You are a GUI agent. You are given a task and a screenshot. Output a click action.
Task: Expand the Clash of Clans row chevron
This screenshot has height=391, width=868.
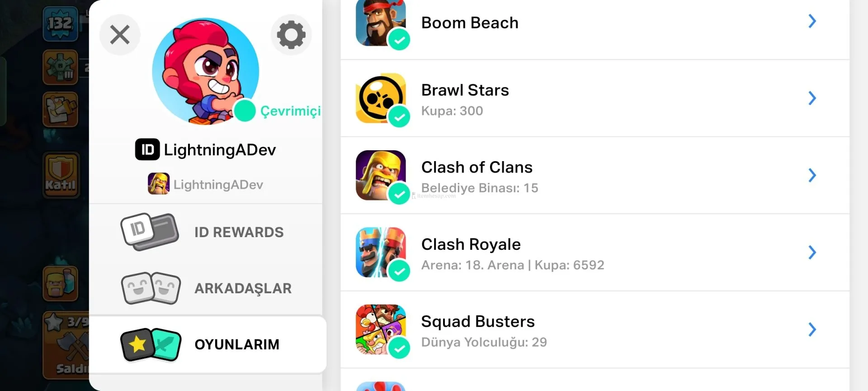coord(812,175)
